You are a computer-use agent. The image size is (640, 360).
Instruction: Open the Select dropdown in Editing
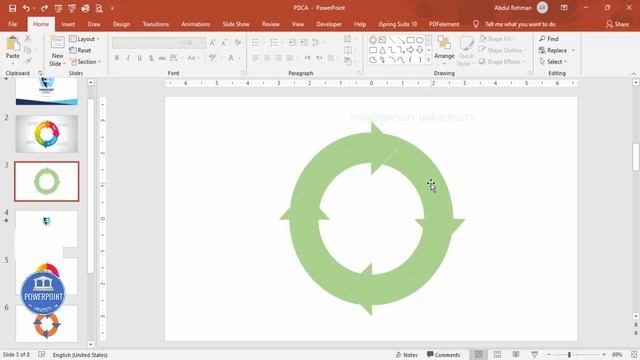coord(553,62)
